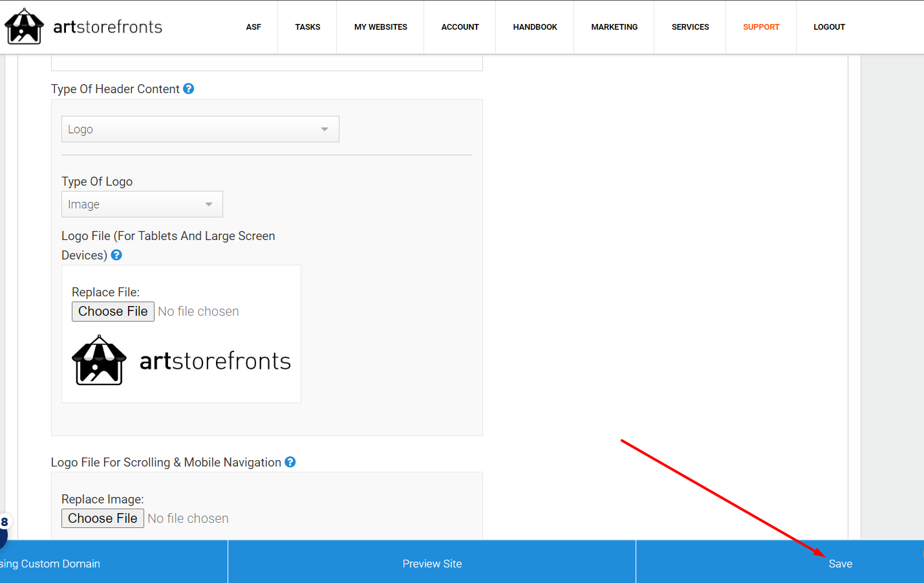Open the MY WEBSITES menu
Screen dimensions: 924x583
pyautogui.click(x=380, y=27)
